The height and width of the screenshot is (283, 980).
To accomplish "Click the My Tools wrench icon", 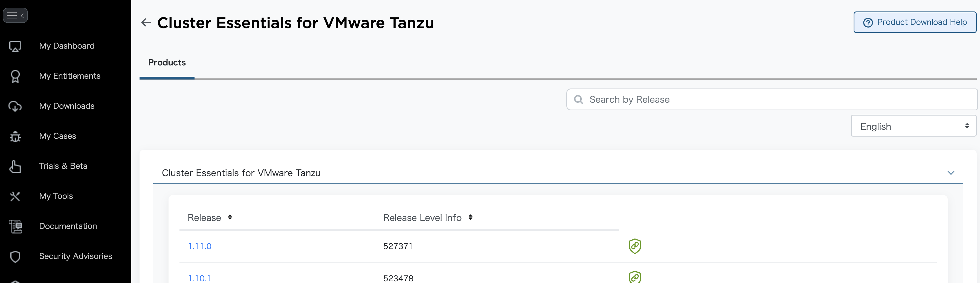I will point(15,196).
